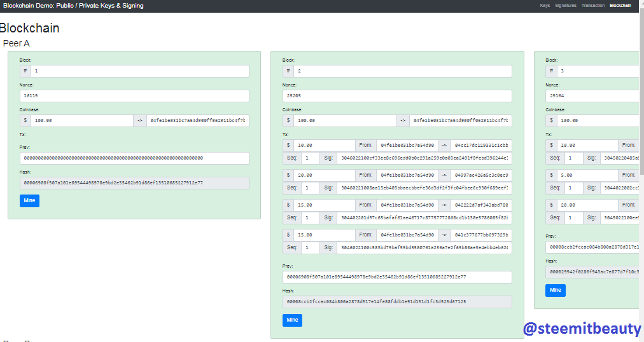This screenshot has height=342, width=644.
Task: Edit signature starting 3046022100c583bd79 in block 2
Action: tap(424, 248)
